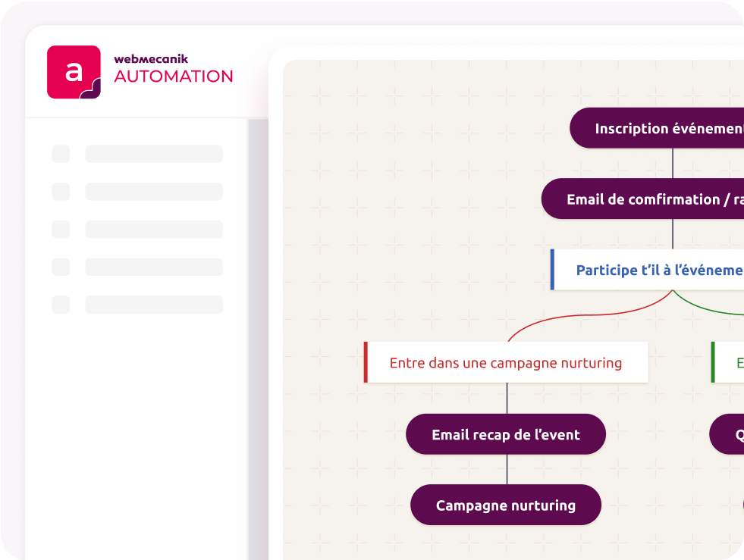Click the "Campagne nurturing" node
Viewport: 744px width, 560px height.
(x=506, y=505)
